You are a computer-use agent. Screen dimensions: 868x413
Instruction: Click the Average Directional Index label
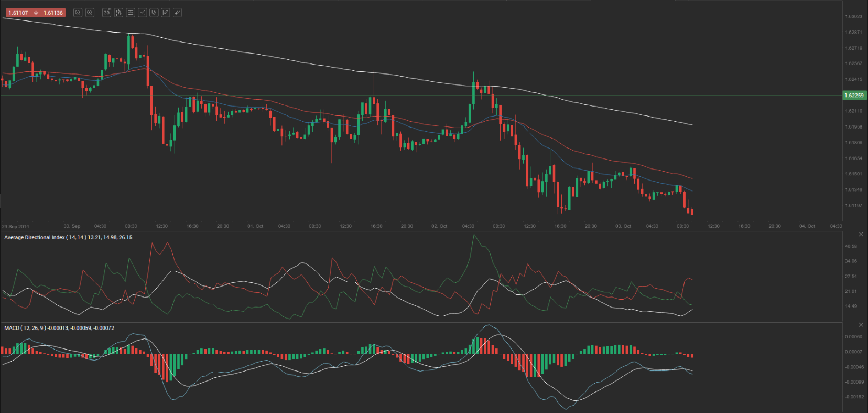(x=35, y=238)
